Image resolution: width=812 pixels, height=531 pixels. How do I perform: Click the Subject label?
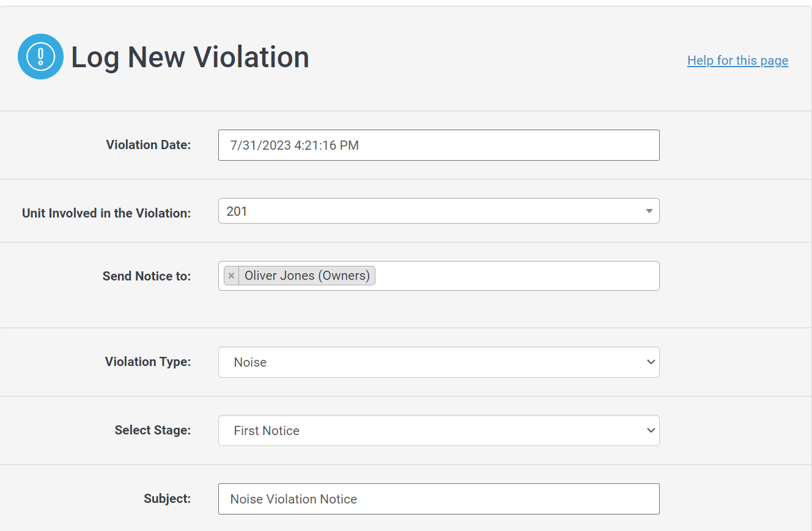pyautogui.click(x=168, y=499)
